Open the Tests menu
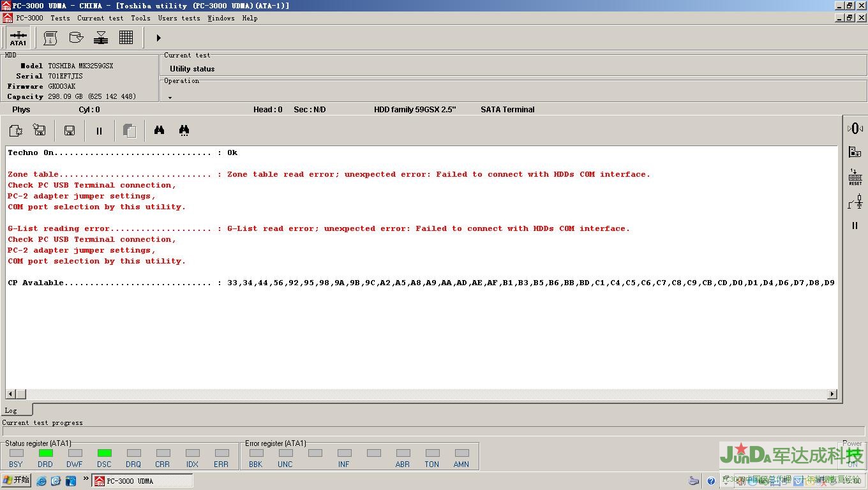 (x=60, y=18)
